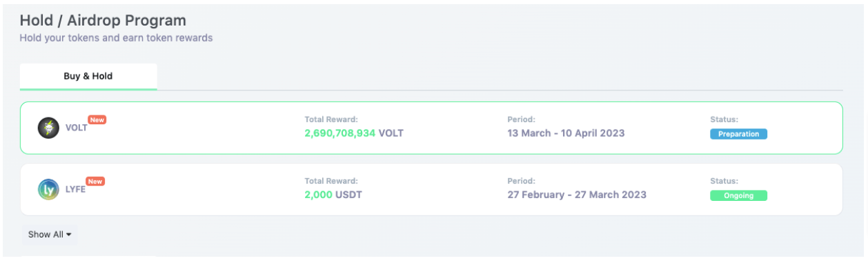The width and height of the screenshot is (868, 261).
Task: Select the Buy & Hold tab
Action: [x=88, y=77]
